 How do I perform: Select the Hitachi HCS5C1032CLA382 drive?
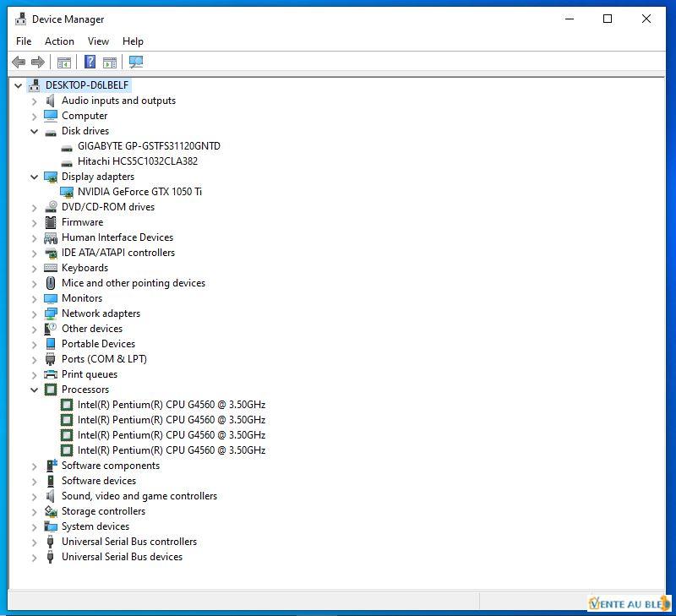pos(138,161)
